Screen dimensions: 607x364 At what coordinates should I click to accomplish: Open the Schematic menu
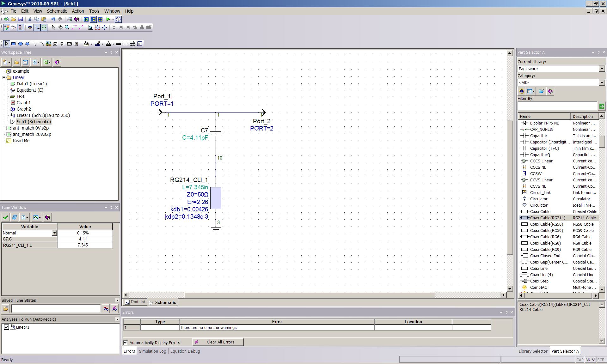click(x=57, y=11)
